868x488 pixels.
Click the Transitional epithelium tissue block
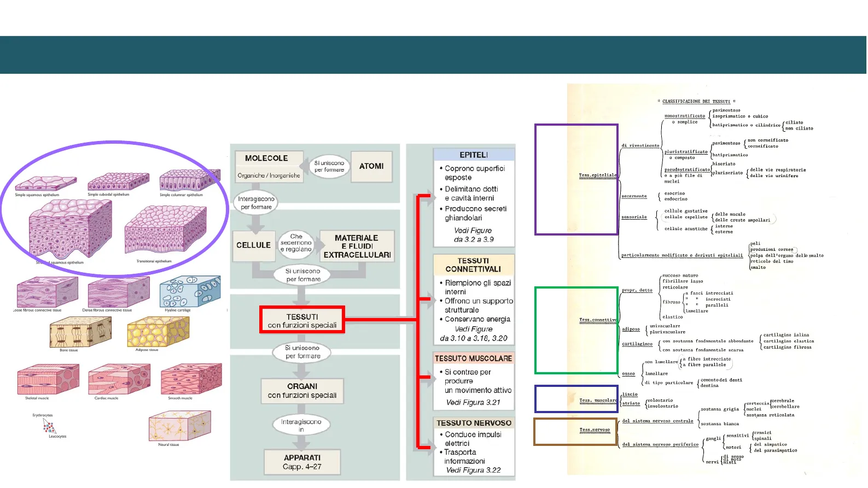coord(165,231)
